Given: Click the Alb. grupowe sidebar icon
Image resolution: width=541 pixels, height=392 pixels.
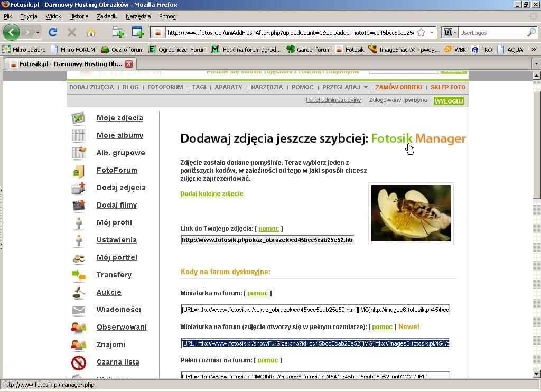Looking at the screenshot, I should tap(78, 153).
